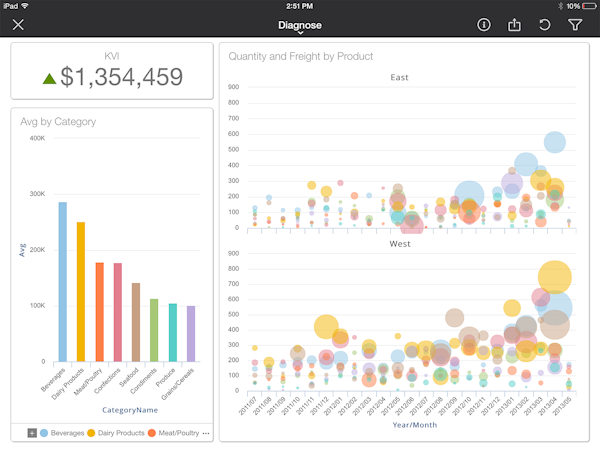Tap the purple Grains/Cereals bar
Viewport: 600px width, 450px height.
pyautogui.click(x=191, y=334)
